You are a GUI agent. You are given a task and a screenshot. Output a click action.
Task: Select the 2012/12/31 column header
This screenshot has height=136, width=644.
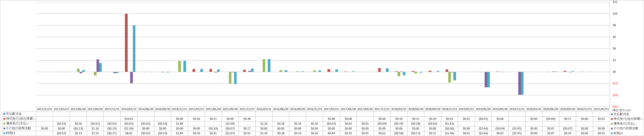pyautogui.click(x=45, y=109)
